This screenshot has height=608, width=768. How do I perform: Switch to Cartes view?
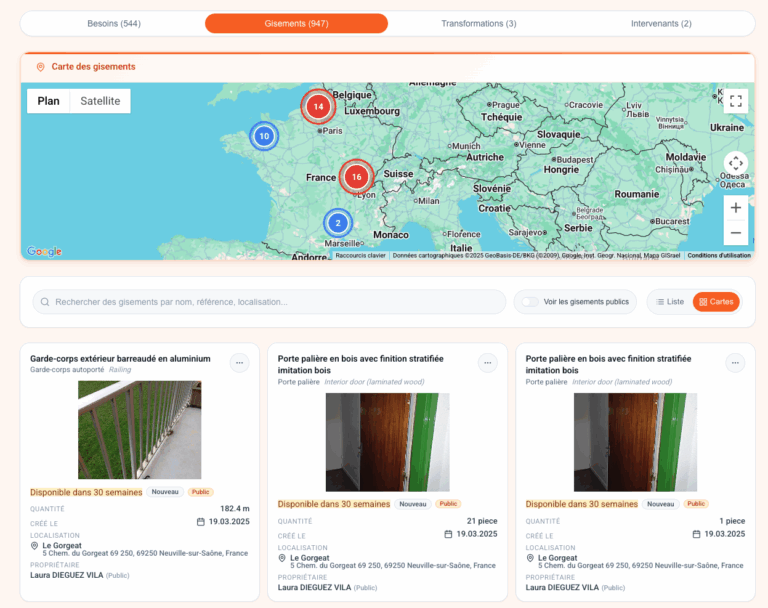pos(716,302)
